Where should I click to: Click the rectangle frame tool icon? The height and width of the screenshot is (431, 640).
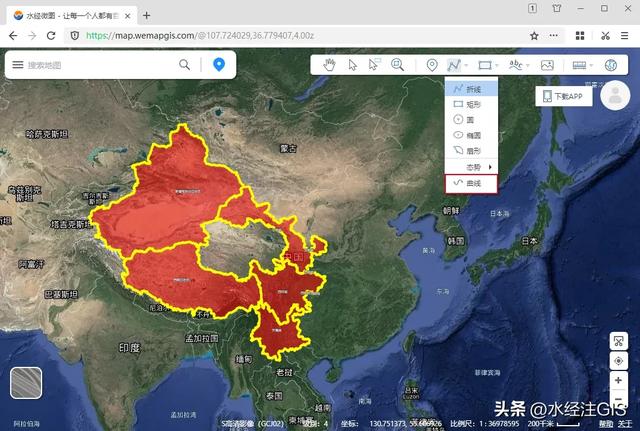pyautogui.click(x=485, y=65)
